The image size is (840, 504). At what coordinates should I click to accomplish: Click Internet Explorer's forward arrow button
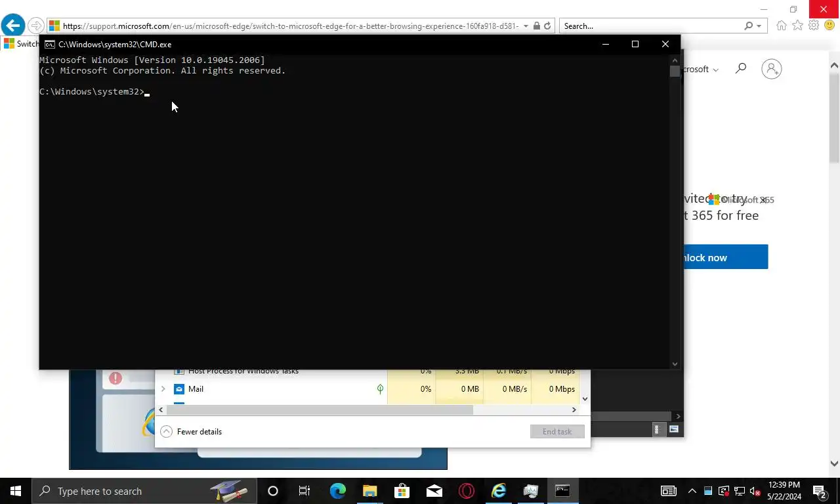point(36,26)
